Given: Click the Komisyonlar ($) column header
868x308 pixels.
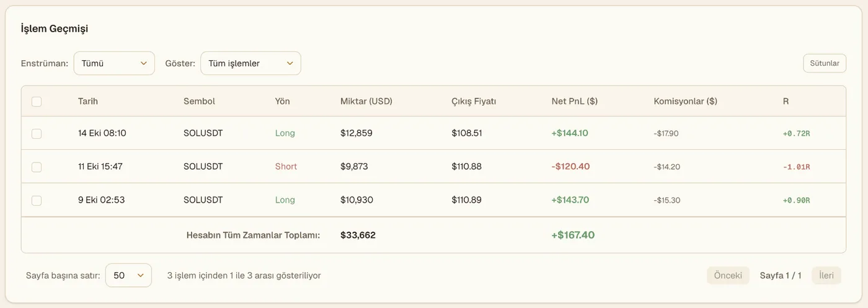Looking at the screenshot, I should 685,101.
